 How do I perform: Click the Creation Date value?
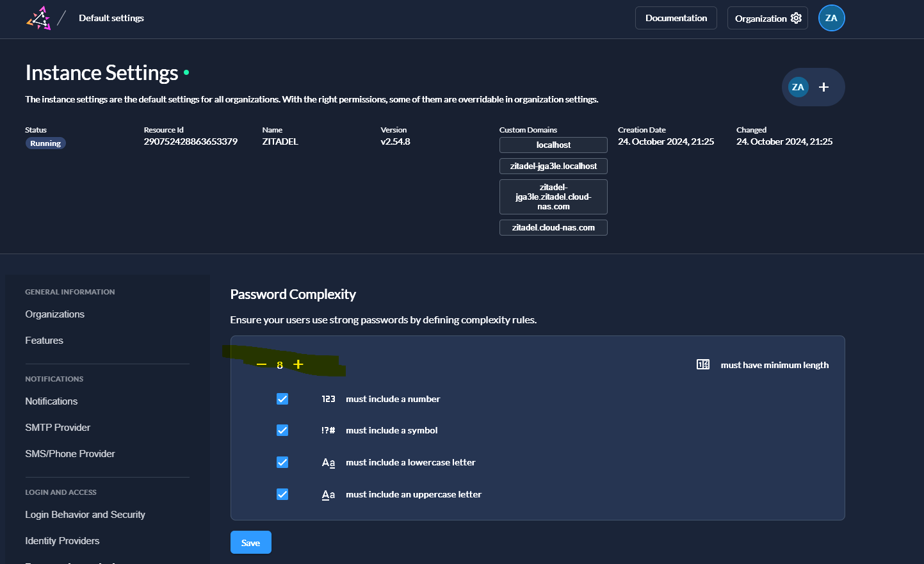pos(666,141)
